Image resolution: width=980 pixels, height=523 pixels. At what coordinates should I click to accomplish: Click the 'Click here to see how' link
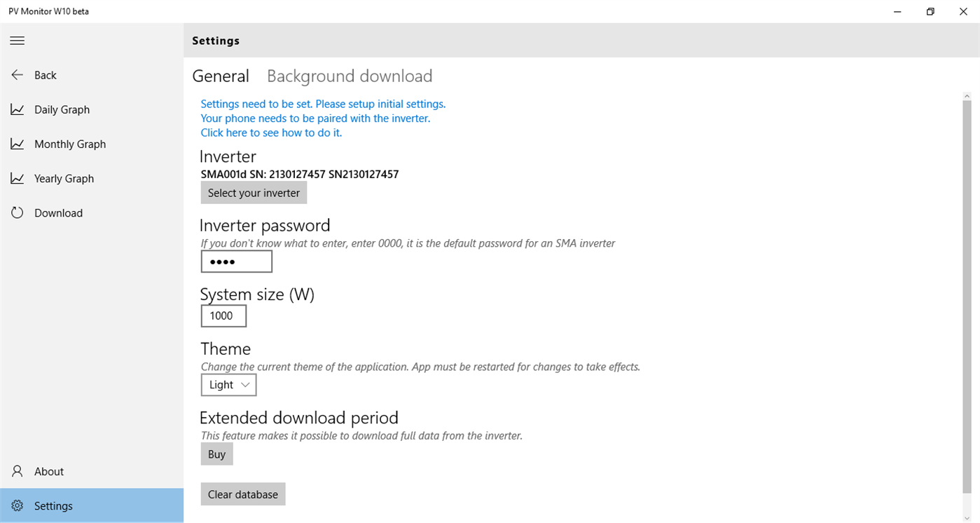coord(271,133)
